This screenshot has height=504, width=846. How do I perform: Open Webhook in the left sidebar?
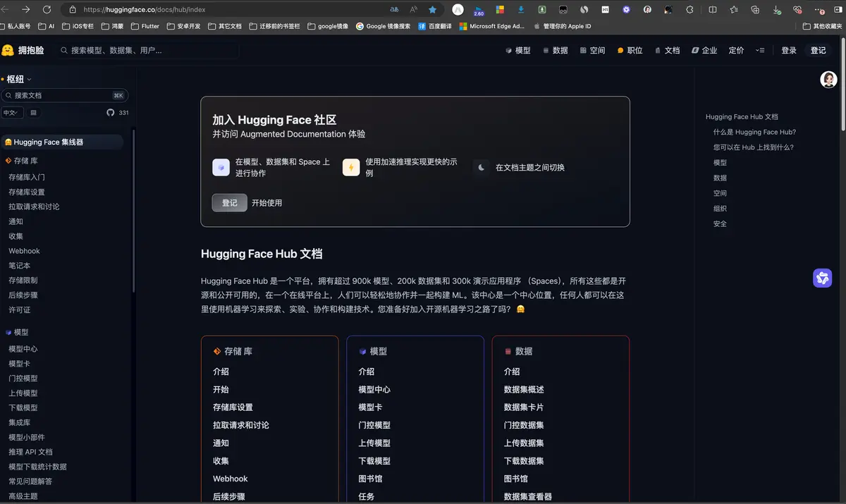tap(24, 251)
